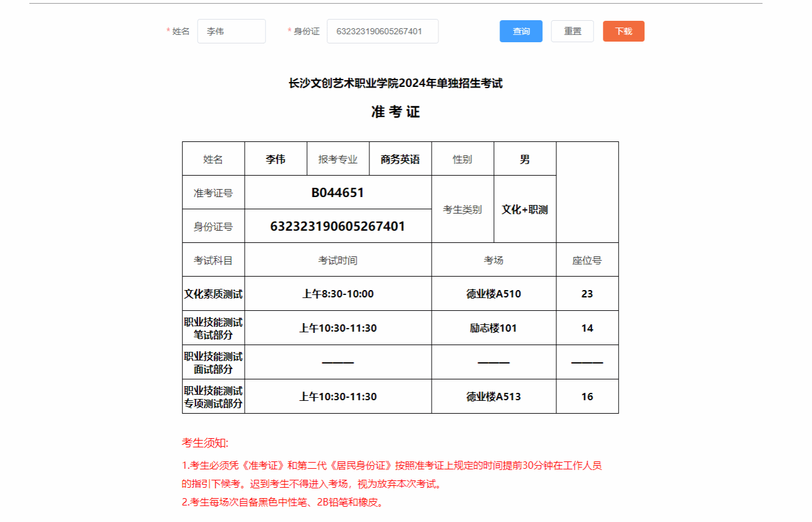Click the 身份证 number input field
The height and width of the screenshot is (522, 812).
click(382, 31)
